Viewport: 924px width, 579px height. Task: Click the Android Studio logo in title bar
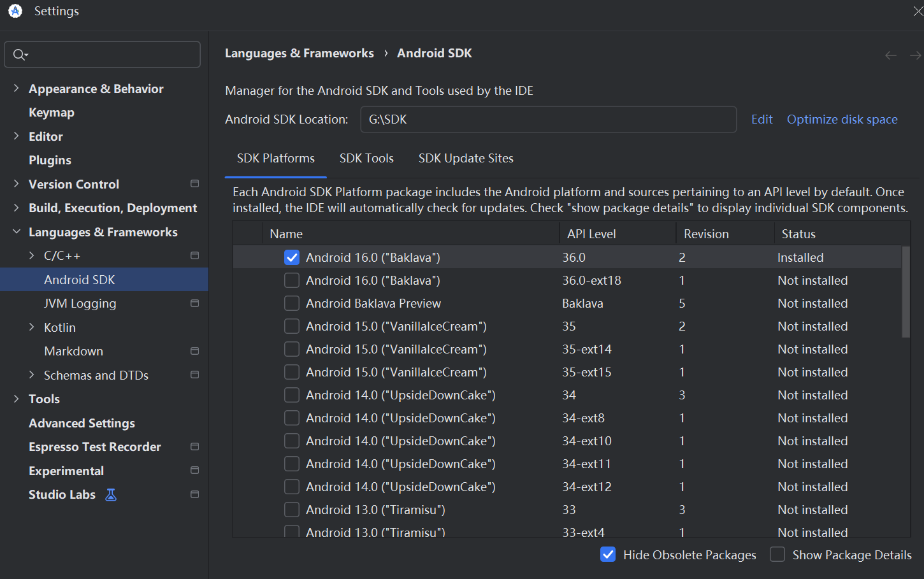point(14,10)
